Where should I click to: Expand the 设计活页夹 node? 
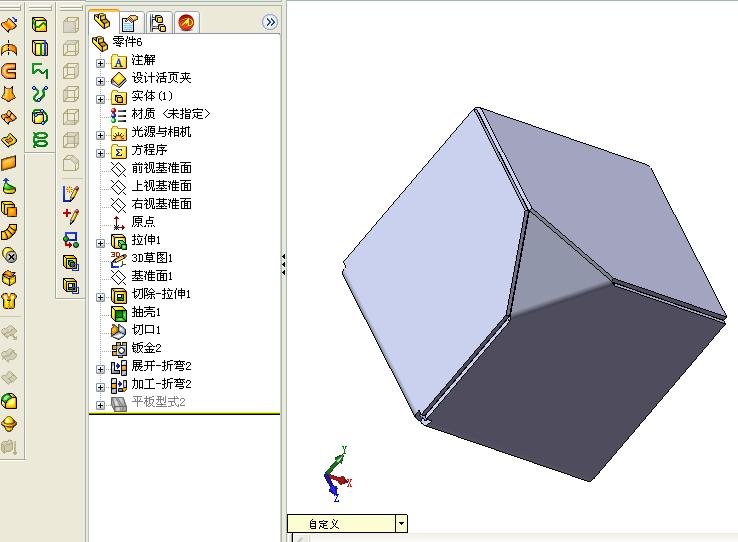[x=100, y=81]
